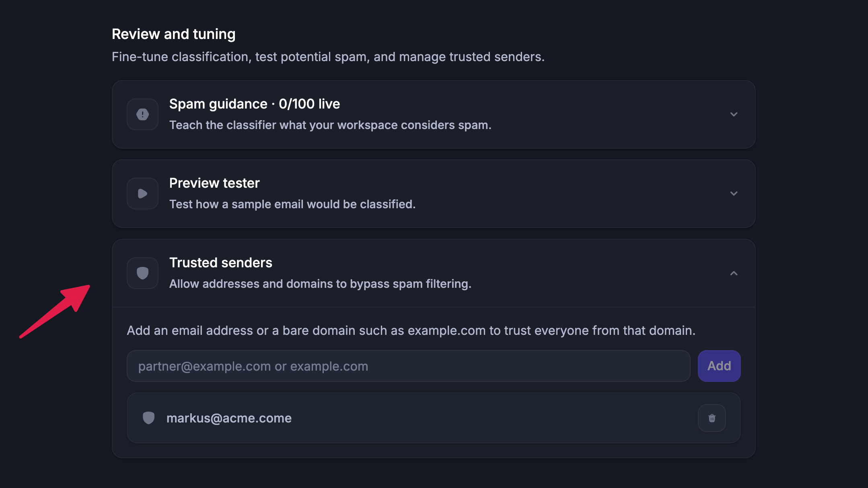Collapse the Trusted senders chevron
Viewport: 868px width, 488px height.
point(734,273)
